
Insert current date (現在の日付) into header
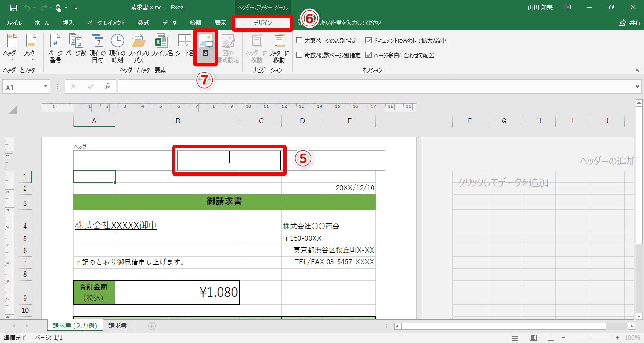pos(98,49)
